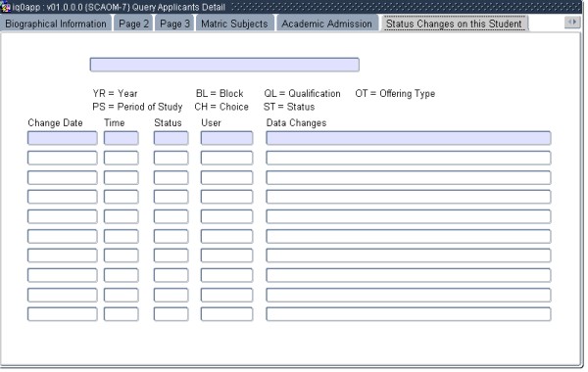Open the Academic Admission tab
The image size is (588, 372).
(x=326, y=23)
